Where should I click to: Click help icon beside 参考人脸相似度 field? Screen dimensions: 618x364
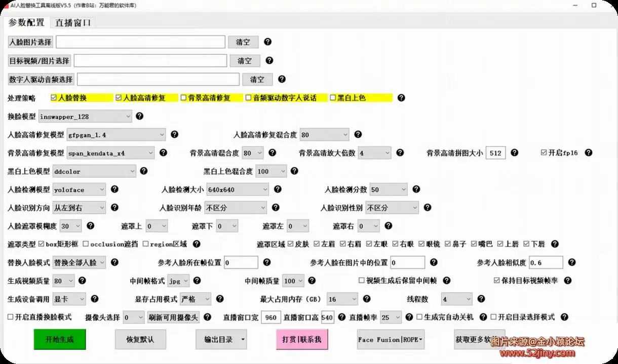coord(571,262)
